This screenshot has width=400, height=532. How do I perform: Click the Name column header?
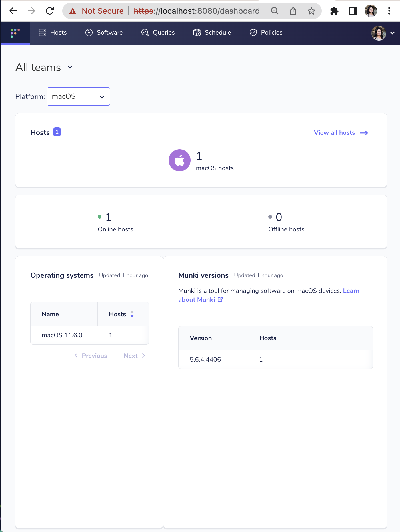coord(64,314)
